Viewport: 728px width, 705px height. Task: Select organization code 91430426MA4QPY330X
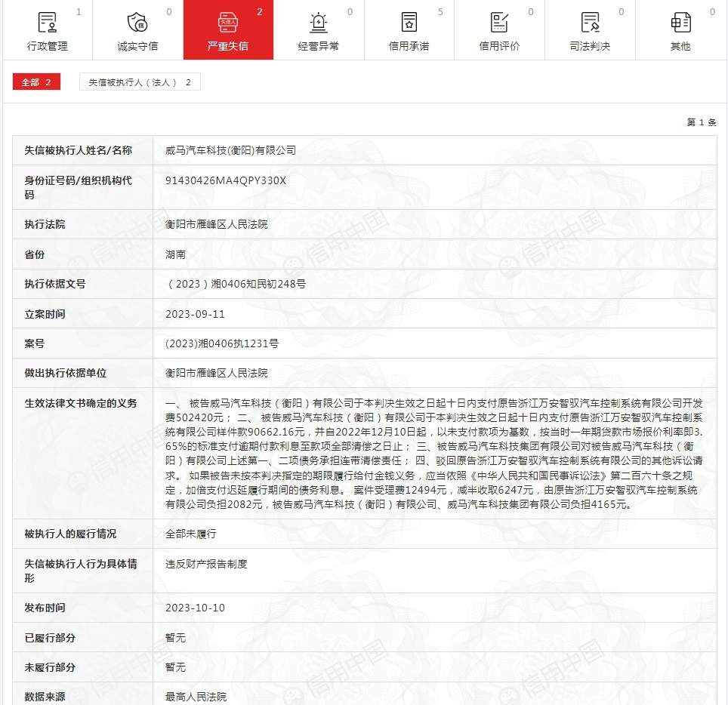click(226, 180)
